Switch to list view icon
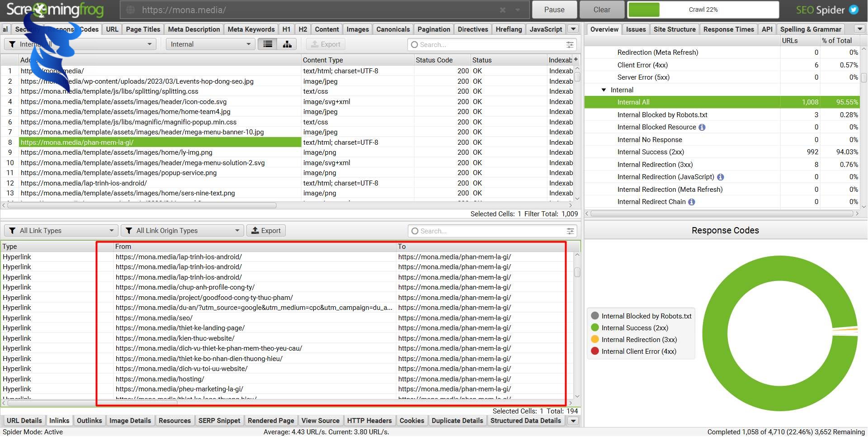The height and width of the screenshot is (437, 868). point(268,44)
